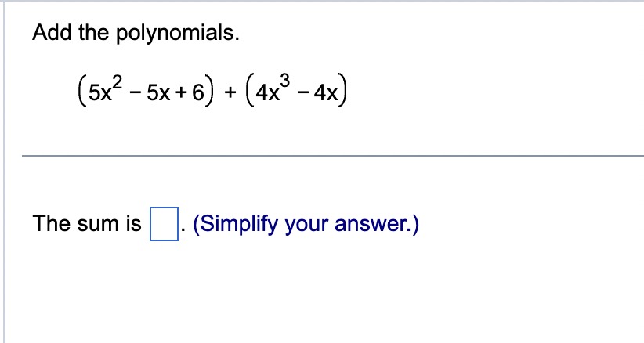
Task: Click the word "polynomials" in the heading
Action: [x=177, y=34]
